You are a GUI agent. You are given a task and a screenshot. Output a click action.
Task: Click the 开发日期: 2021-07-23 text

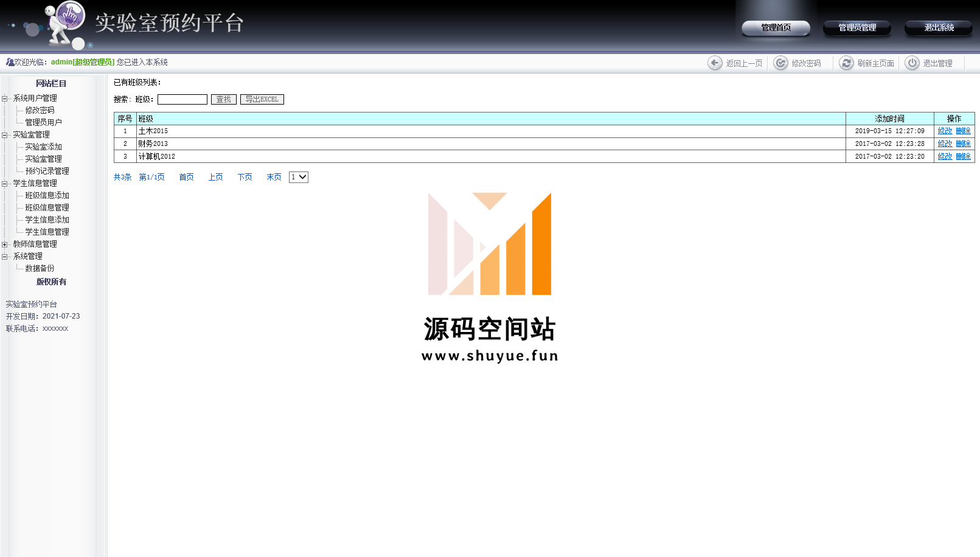[43, 316]
